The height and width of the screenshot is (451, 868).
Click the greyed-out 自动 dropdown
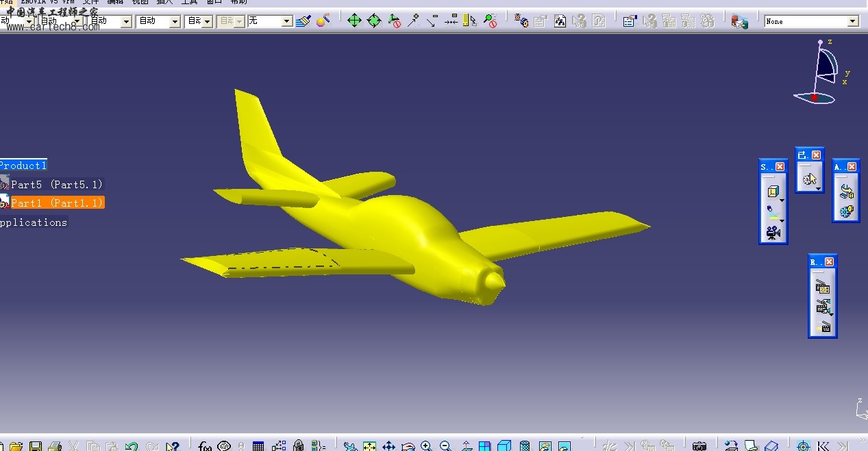click(231, 21)
